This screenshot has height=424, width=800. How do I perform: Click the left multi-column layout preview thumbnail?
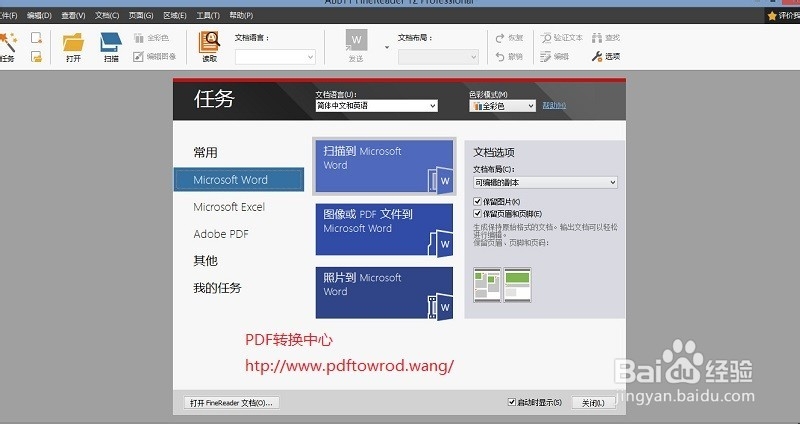(487, 285)
